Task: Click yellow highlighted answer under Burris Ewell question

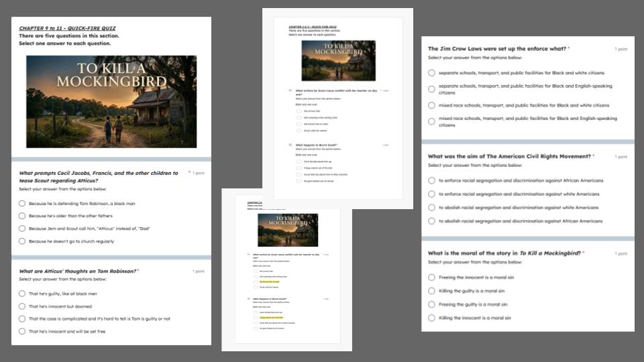Action: (x=271, y=318)
